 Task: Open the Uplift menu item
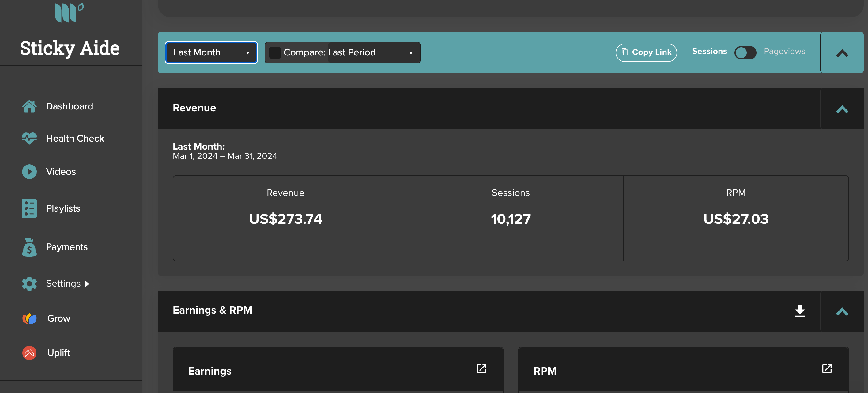[x=58, y=353]
